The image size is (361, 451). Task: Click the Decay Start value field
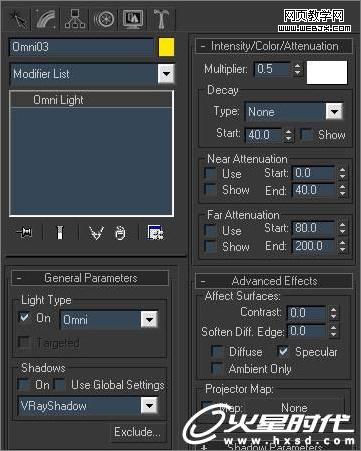pyautogui.click(x=263, y=135)
